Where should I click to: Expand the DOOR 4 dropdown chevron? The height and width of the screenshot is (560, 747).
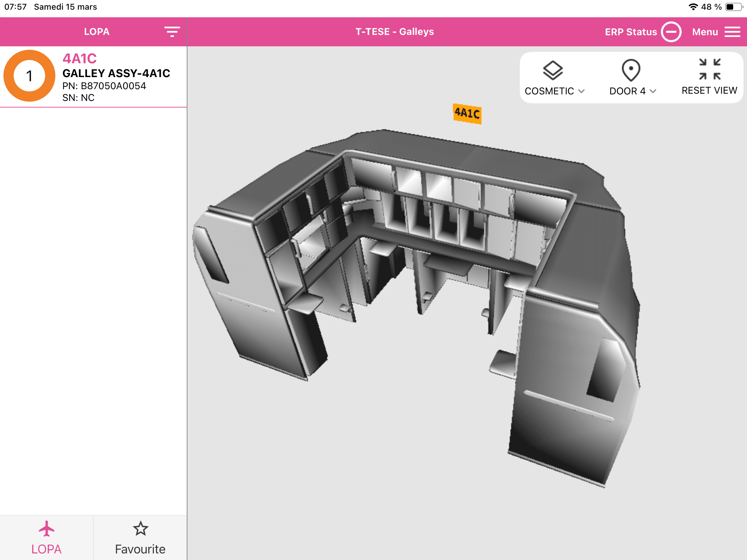pos(653,91)
